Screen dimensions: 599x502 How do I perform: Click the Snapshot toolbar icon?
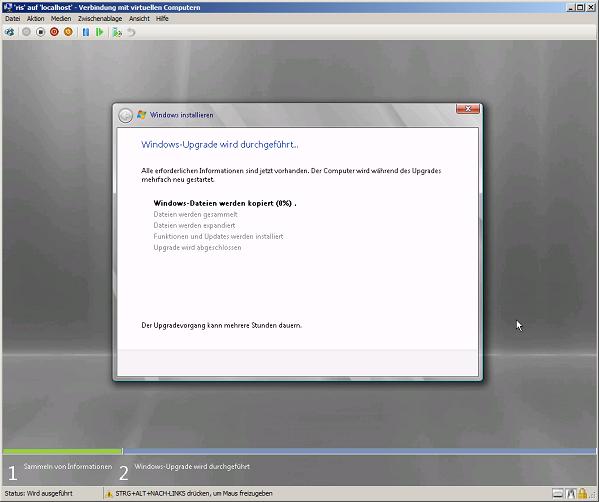117,32
